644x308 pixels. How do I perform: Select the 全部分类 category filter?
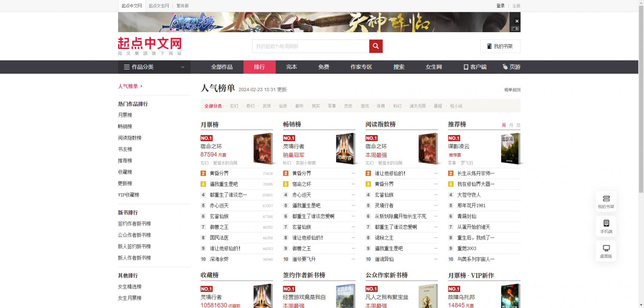[213, 106]
